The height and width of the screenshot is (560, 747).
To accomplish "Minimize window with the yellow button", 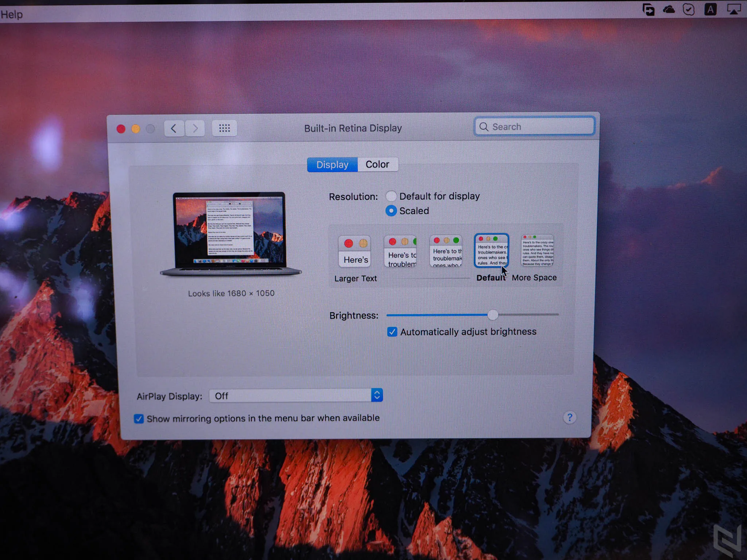I will point(136,129).
